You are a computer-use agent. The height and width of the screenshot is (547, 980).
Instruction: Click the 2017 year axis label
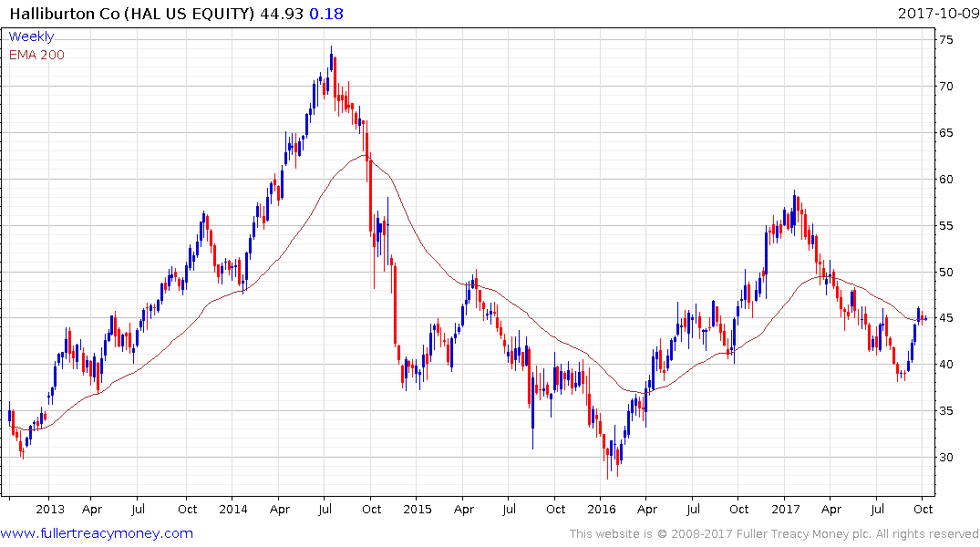click(x=786, y=509)
